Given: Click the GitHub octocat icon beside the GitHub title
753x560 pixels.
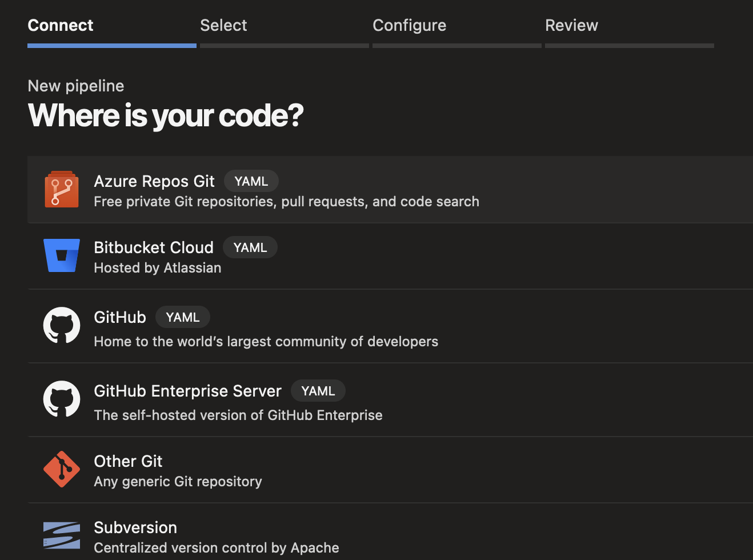Looking at the screenshot, I should [62, 326].
